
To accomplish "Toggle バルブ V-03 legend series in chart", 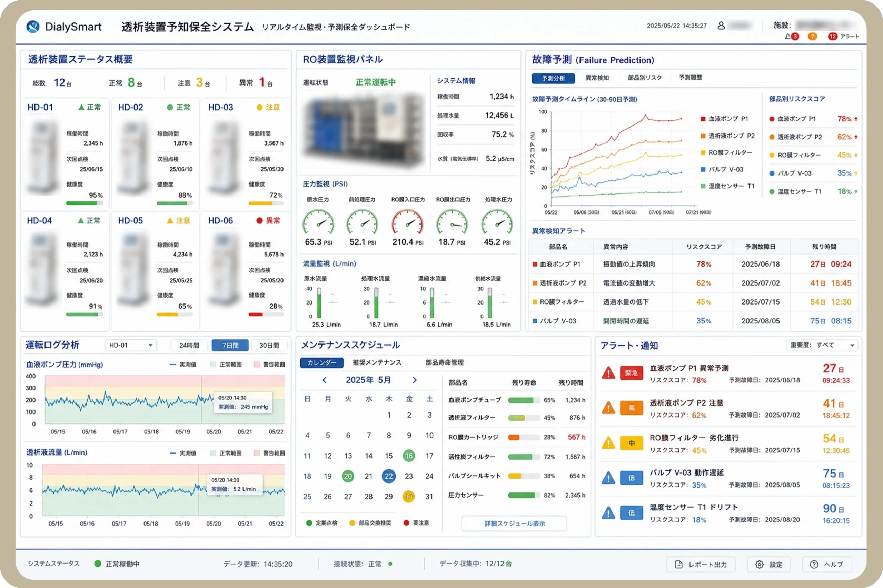I will 722,169.
